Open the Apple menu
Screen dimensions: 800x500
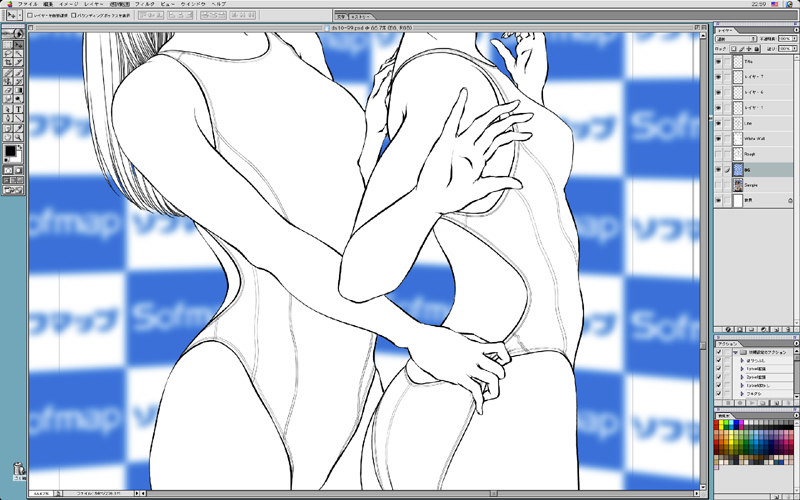pyautogui.click(x=9, y=4)
